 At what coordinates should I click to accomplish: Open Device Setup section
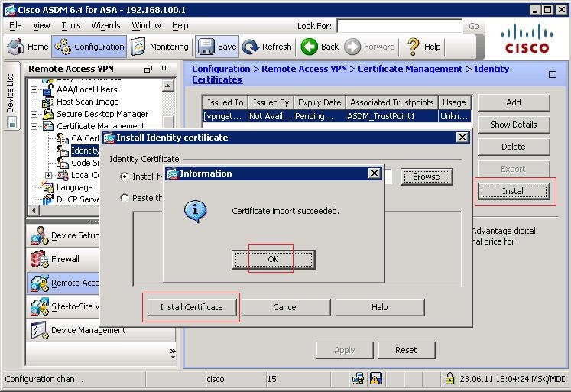pyautogui.click(x=63, y=235)
